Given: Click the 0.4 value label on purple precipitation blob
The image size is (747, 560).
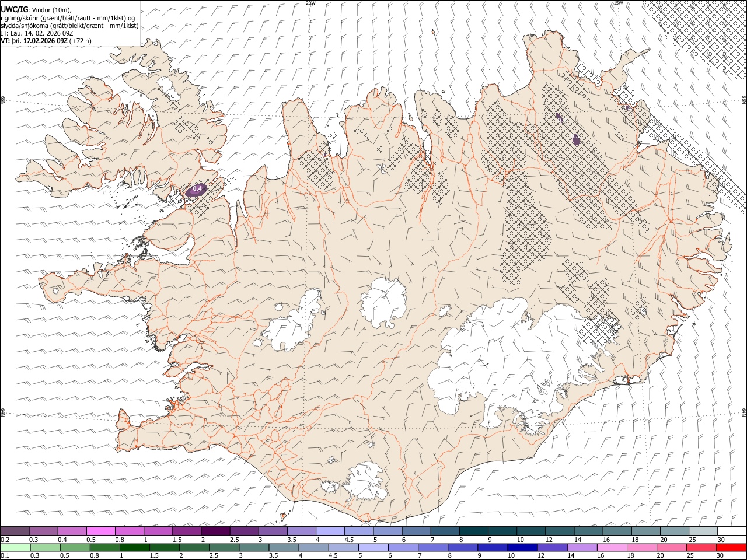Looking at the screenshot, I should 197,188.
